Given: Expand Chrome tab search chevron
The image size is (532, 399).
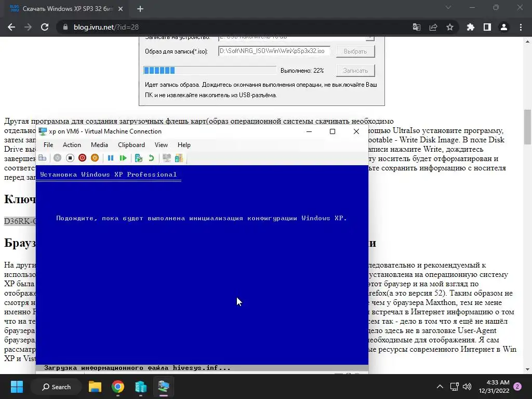Looking at the screenshot, I should coord(448,7).
